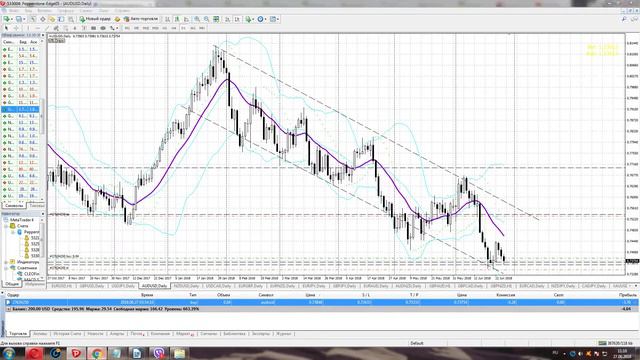Screen dimensions: 640x360
Task: Open the New Order dialog from toolbar
Action: pos(95,19)
